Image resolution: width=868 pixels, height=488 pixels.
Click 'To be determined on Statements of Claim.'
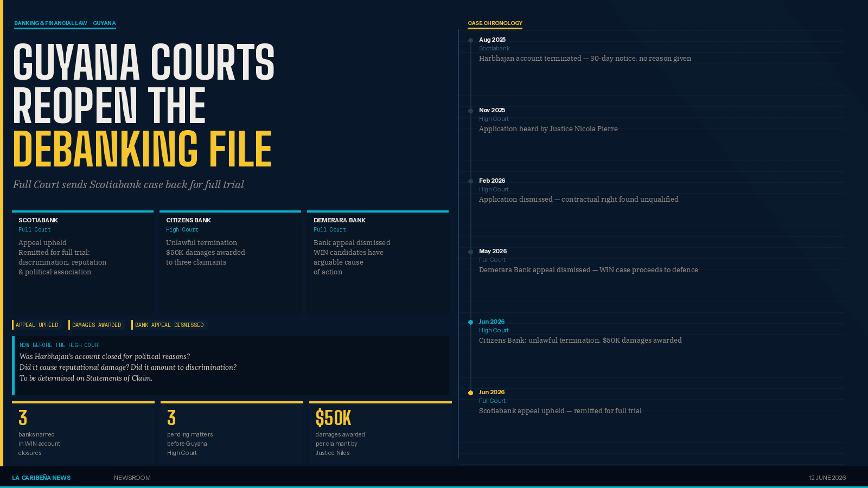click(86, 378)
